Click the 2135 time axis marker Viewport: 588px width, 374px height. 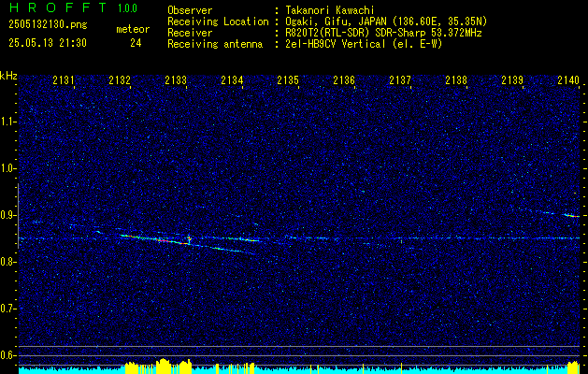coord(288,79)
